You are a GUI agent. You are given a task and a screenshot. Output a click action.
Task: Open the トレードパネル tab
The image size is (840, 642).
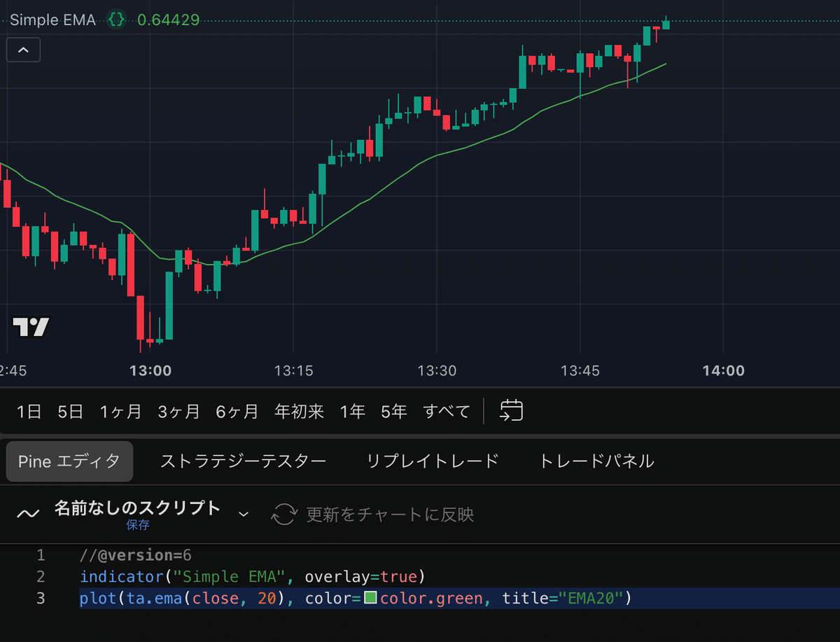[595, 461]
